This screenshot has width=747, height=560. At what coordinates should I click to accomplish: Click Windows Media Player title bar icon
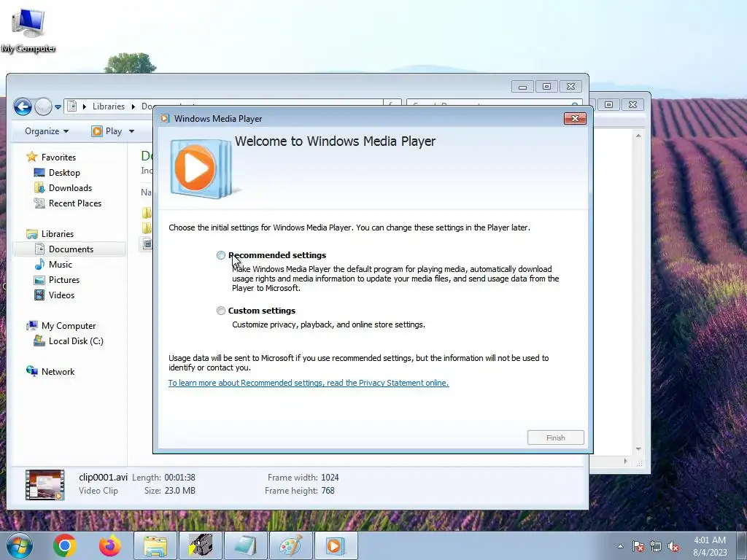[165, 119]
